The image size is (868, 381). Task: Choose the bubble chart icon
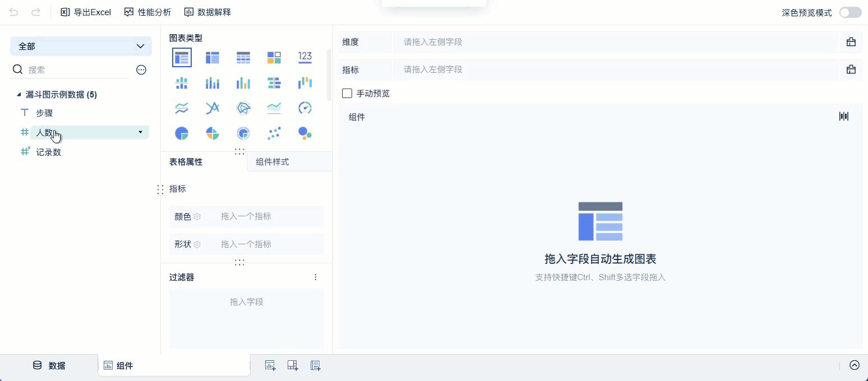click(x=305, y=133)
